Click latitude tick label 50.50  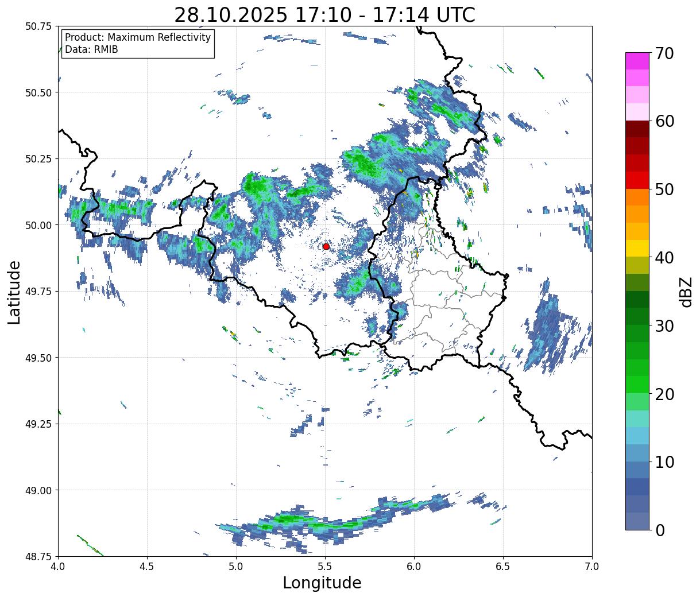click(39, 92)
